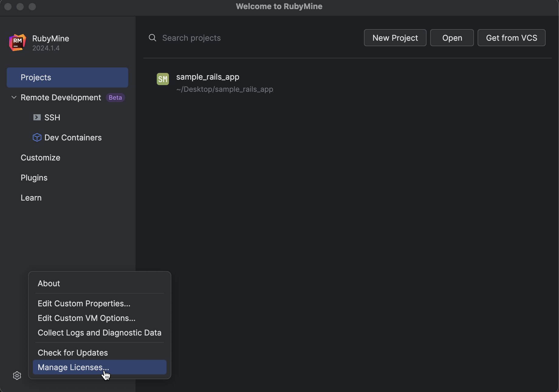The width and height of the screenshot is (559, 392).
Task: Select Edit Custom Properties option
Action: pyautogui.click(x=84, y=304)
